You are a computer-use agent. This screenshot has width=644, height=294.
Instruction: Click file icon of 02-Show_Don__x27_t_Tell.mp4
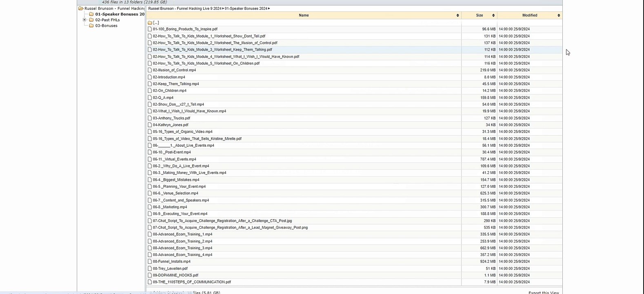(150, 104)
